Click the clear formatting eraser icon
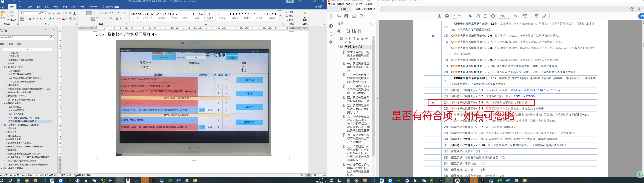 [66, 13]
